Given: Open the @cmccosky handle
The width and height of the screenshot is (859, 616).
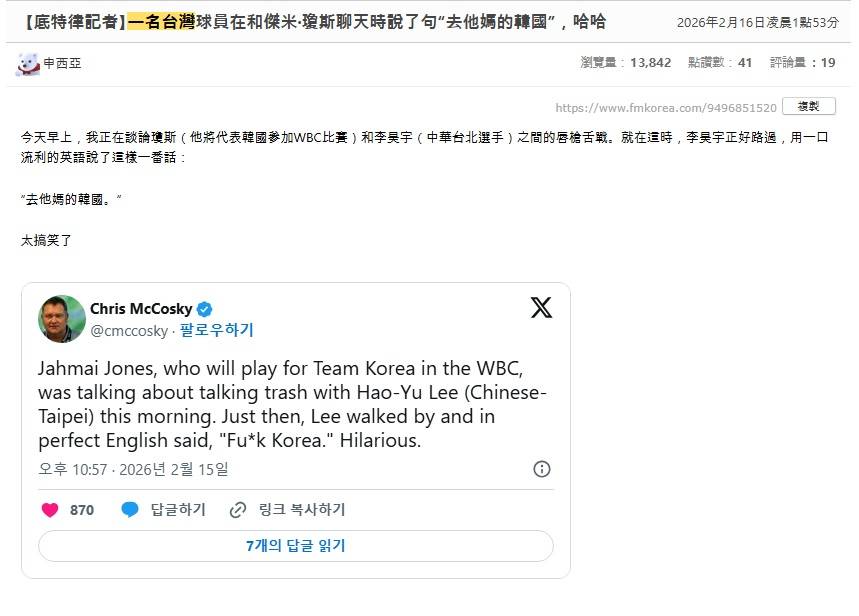Looking at the screenshot, I should coord(127,330).
